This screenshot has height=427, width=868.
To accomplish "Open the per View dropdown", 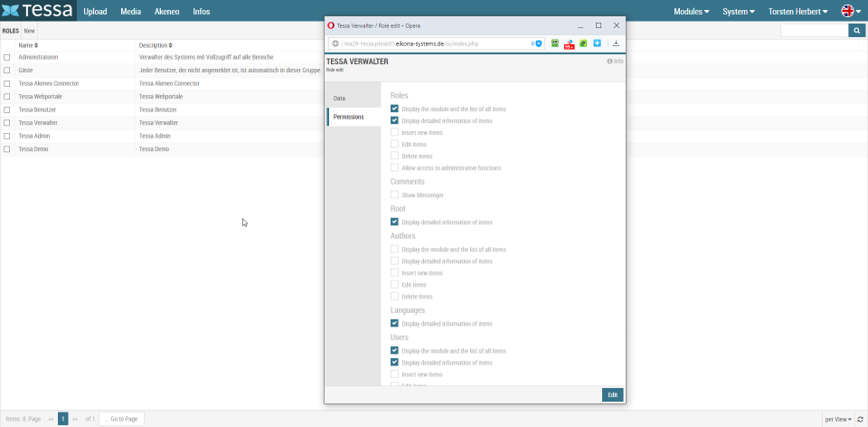I will [838, 419].
